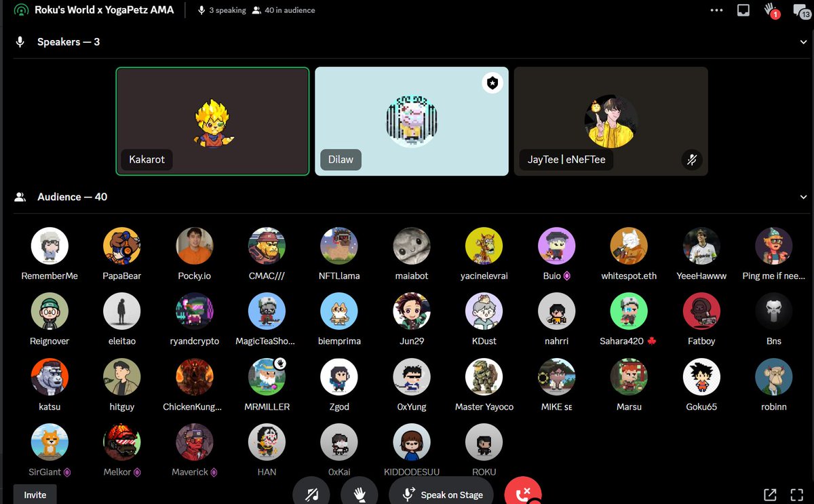Open PapaBear's audience avatar

click(x=122, y=246)
